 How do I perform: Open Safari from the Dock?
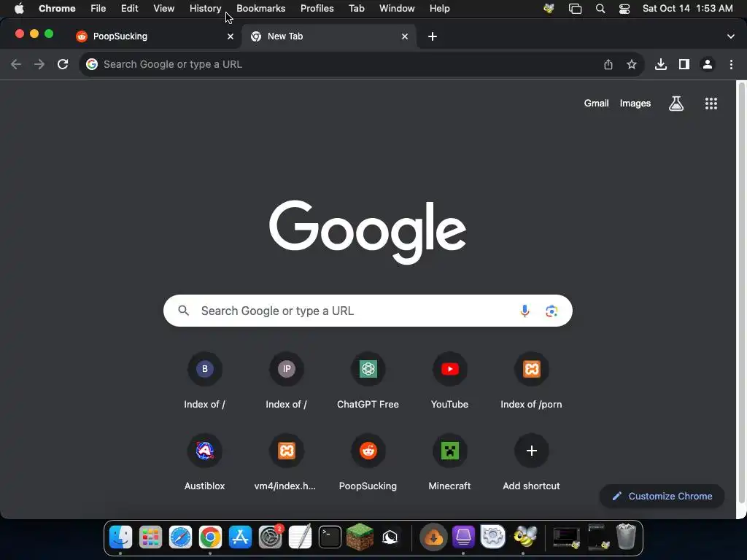181,537
